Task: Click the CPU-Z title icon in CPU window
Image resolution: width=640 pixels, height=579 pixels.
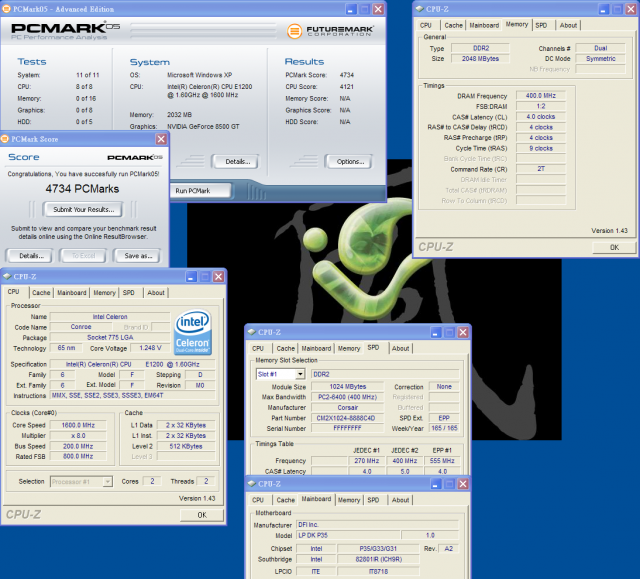Action: pos(7,277)
